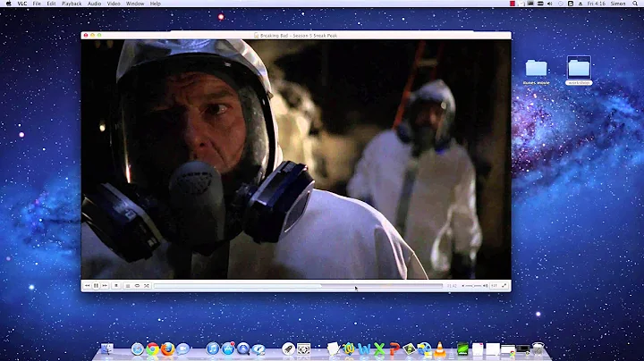Click the max volume speaker icon
Viewport: 644px width, 361px height.
(x=485, y=286)
